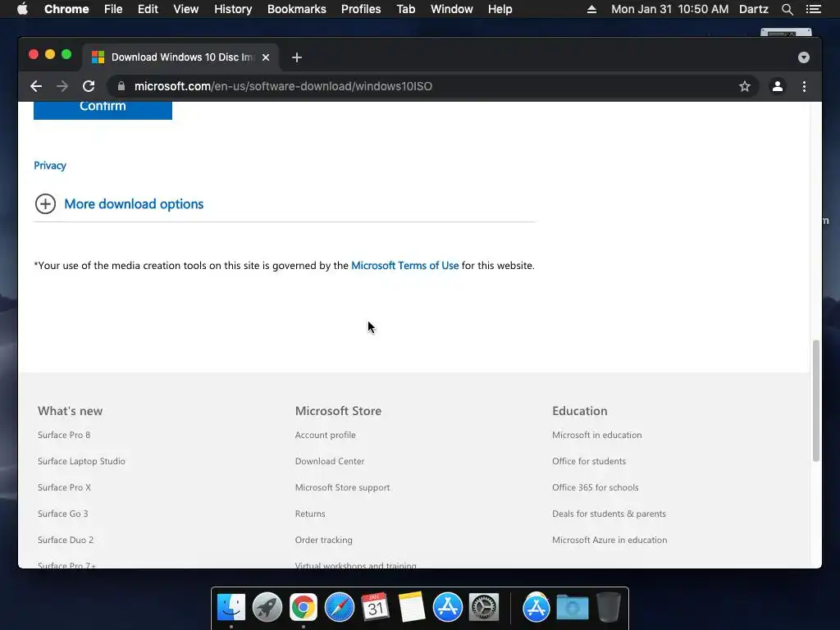Image resolution: width=840 pixels, height=630 pixels.
Task: Close the Download Windows 10 tab
Action: (266, 57)
